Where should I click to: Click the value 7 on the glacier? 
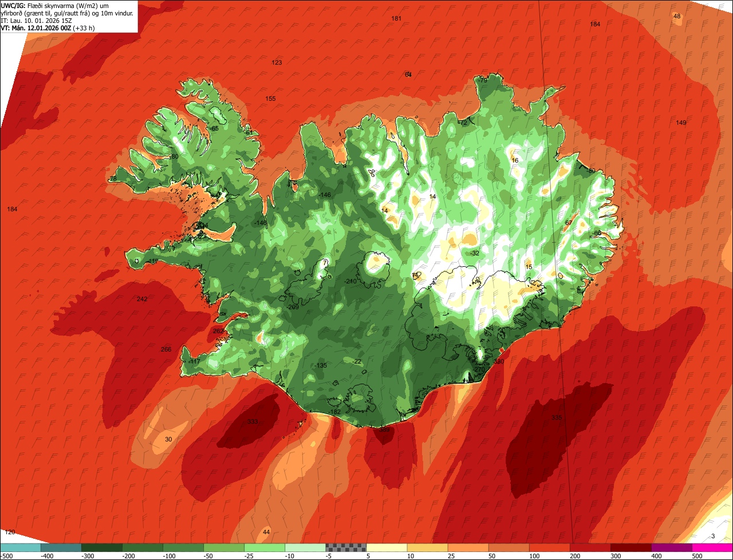click(325, 262)
